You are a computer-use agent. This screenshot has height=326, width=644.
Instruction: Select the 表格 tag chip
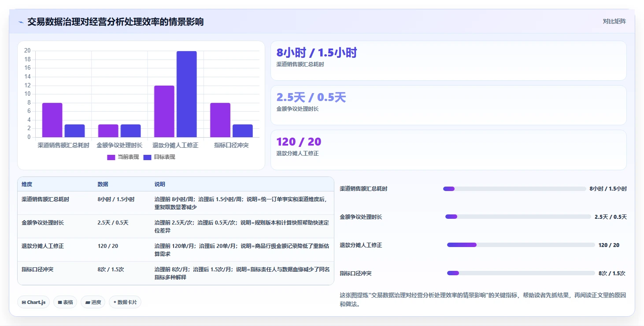[x=65, y=302]
